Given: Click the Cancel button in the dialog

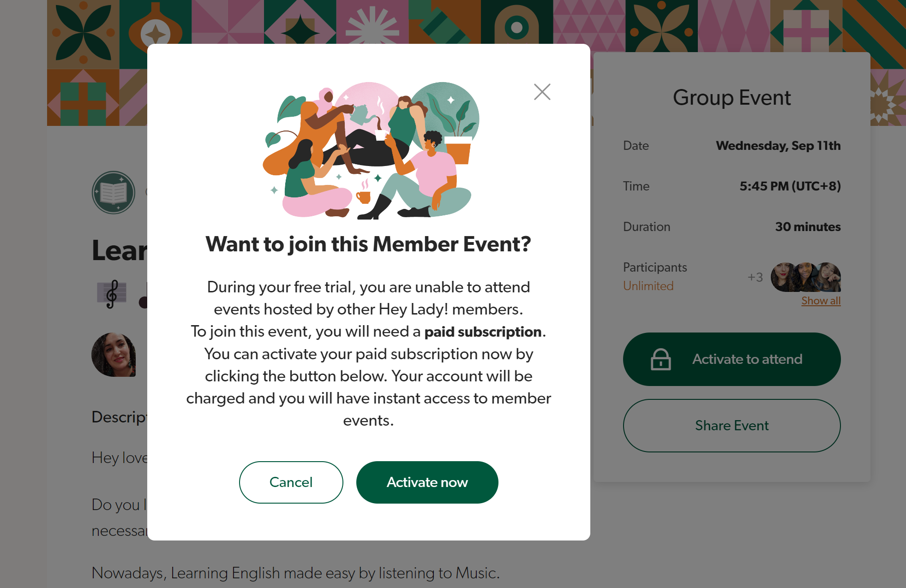Looking at the screenshot, I should point(291,482).
